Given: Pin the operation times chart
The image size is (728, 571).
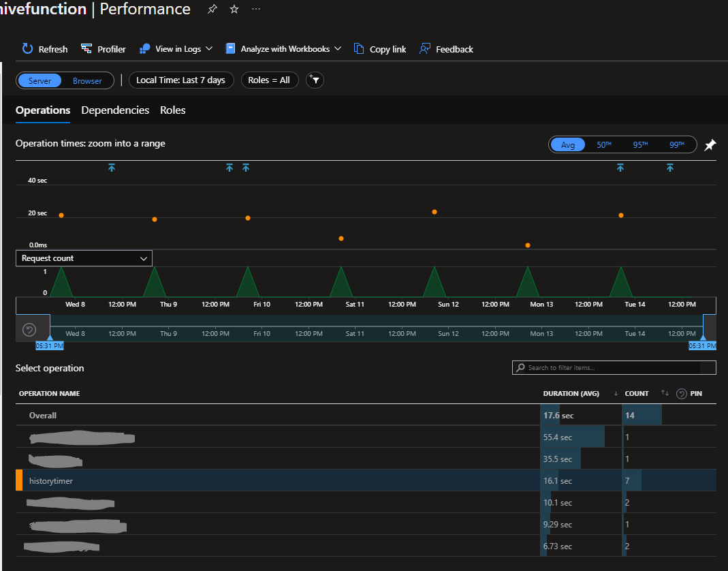Looking at the screenshot, I should [710, 145].
